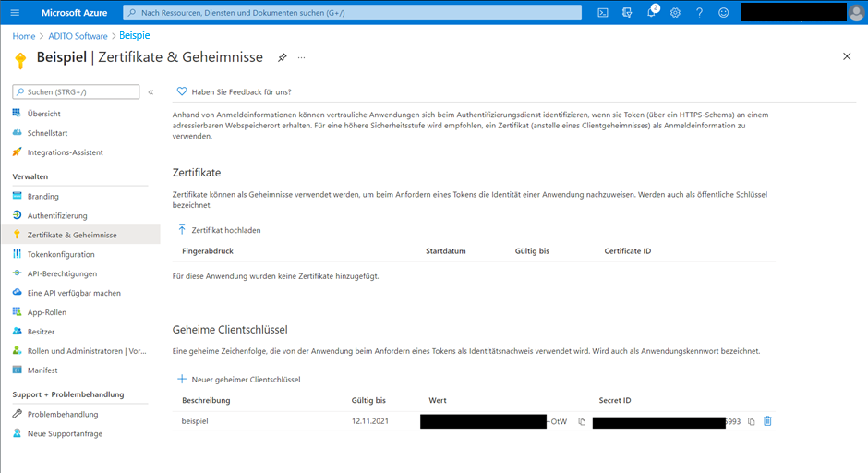The height and width of the screenshot is (473, 868).
Task: Copy the Secret ID ending 993
Action: click(x=752, y=421)
